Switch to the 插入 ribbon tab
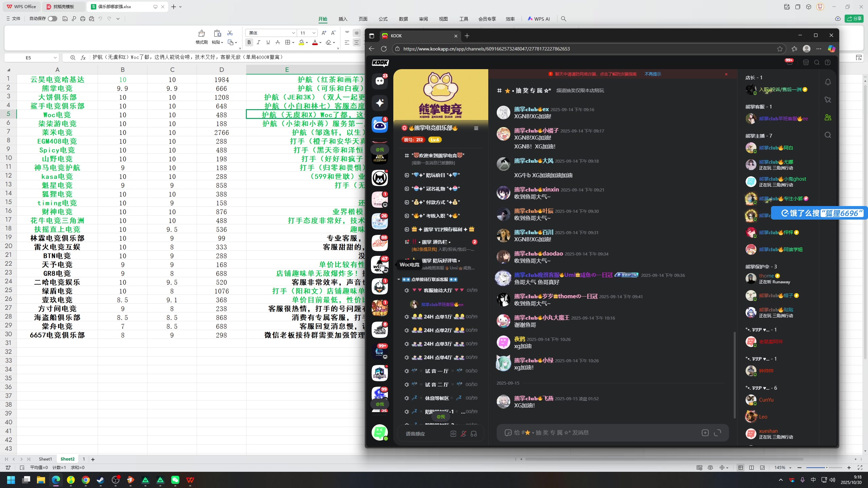The image size is (868, 488). [343, 19]
